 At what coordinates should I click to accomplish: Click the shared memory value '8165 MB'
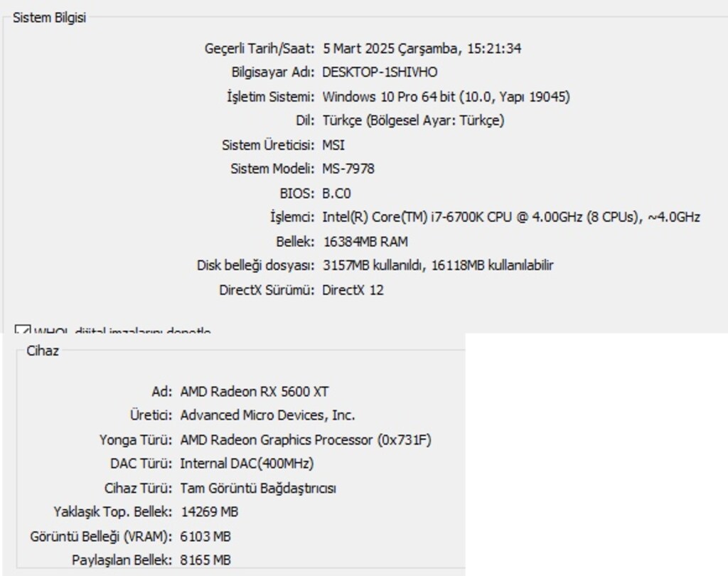tap(205, 560)
